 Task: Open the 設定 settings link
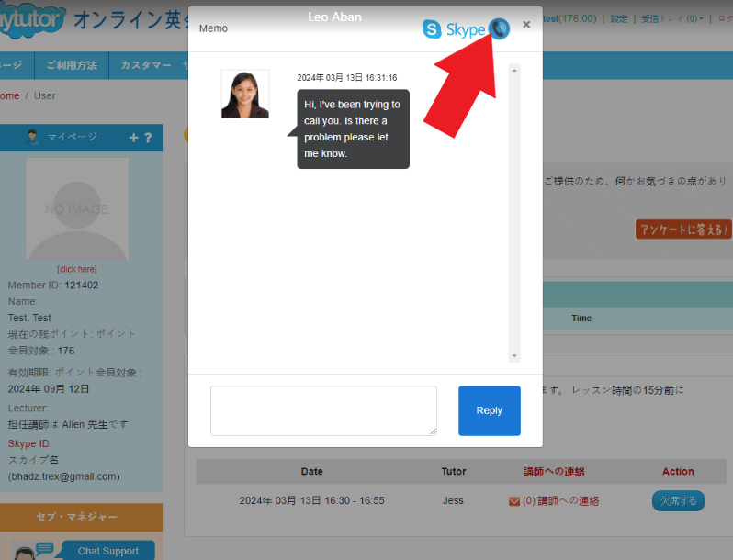619,18
